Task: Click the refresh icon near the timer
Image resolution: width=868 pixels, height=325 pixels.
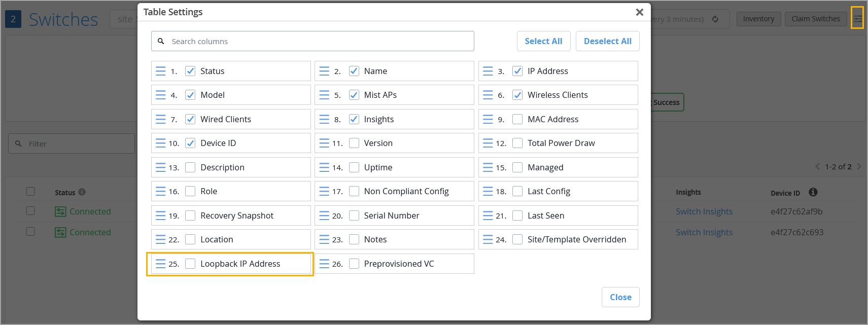Action: (x=715, y=19)
